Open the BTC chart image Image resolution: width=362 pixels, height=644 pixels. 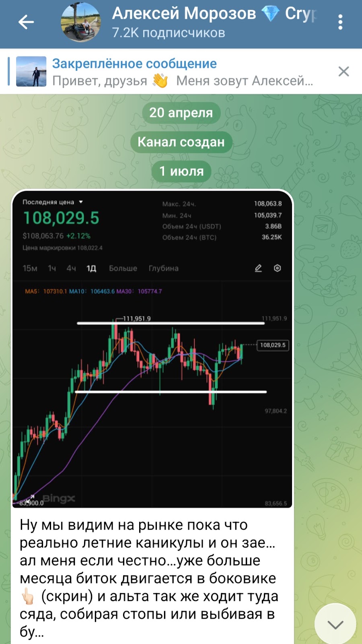point(152,349)
